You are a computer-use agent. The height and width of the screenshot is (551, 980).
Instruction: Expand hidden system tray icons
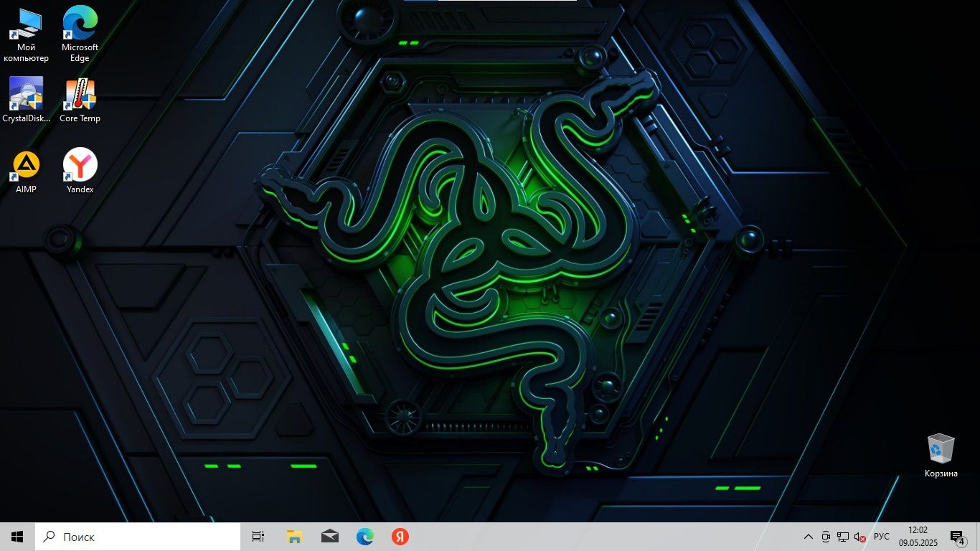pyautogui.click(x=809, y=537)
